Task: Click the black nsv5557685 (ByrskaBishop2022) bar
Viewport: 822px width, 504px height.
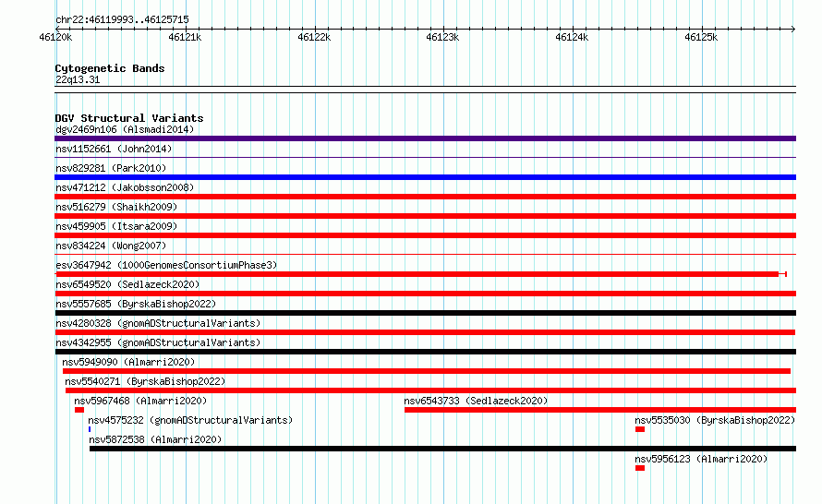Action: 425,313
